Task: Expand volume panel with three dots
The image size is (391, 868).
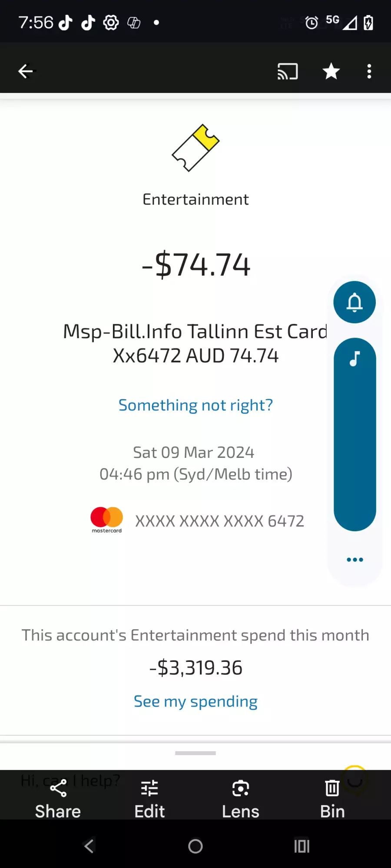Action: tap(355, 559)
